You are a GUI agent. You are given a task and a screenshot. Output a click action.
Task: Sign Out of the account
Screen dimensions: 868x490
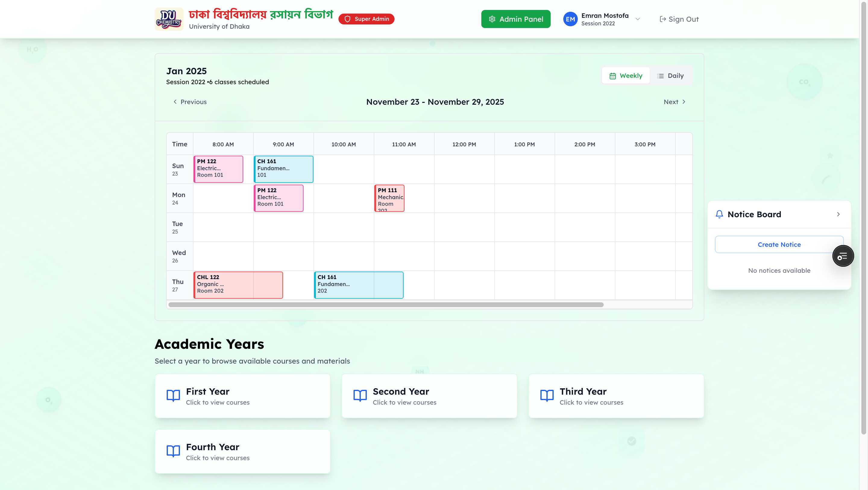[679, 19]
